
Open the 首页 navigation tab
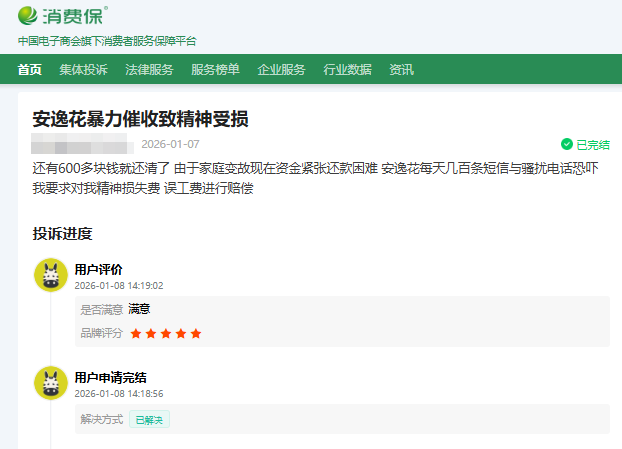[x=30, y=69]
